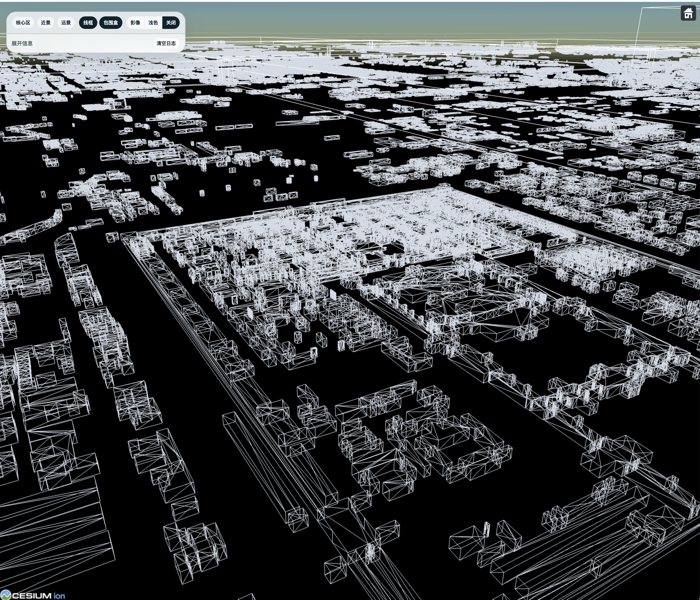Open the Cesium ion logo link

pos(33,595)
